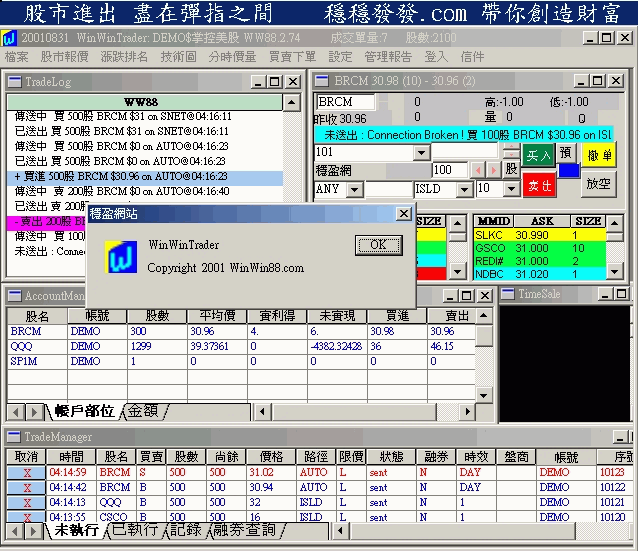Click price spinner up arrow
This screenshot has width=638, height=551.
point(511,147)
